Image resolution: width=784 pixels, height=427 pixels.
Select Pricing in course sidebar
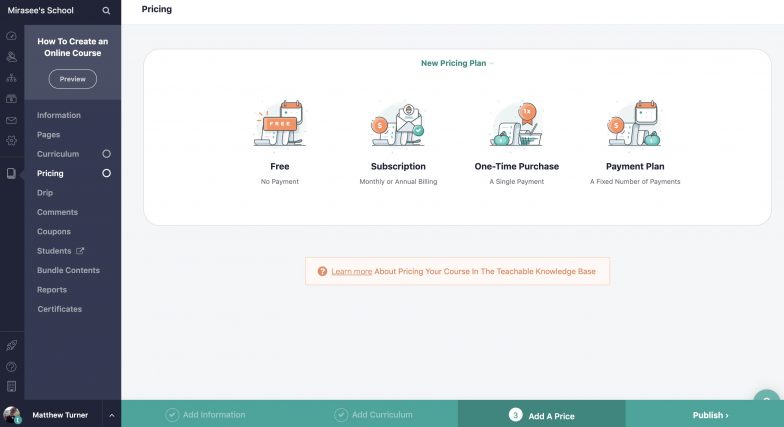coord(50,174)
